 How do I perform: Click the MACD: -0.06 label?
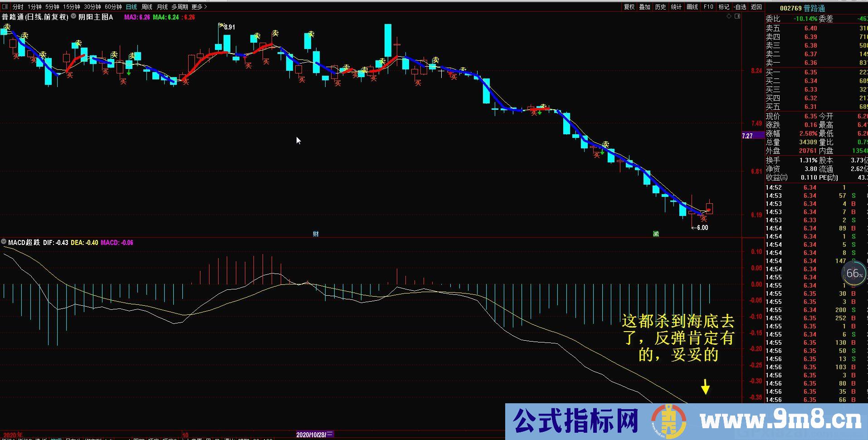[117, 243]
